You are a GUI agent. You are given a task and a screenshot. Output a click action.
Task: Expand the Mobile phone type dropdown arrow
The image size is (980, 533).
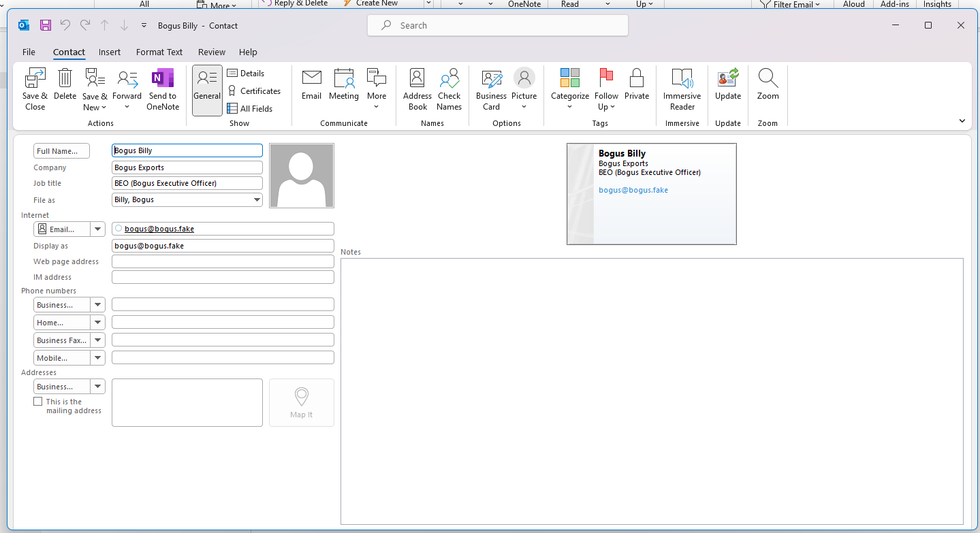point(97,358)
